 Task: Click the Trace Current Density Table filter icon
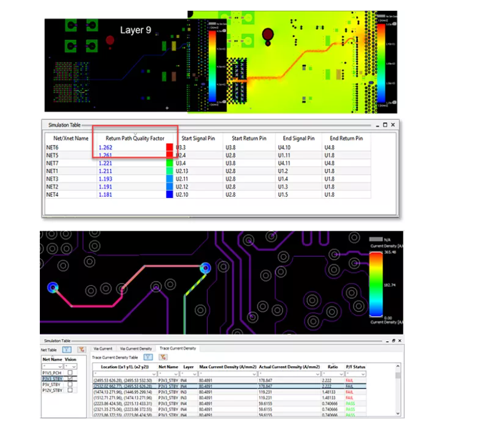[x=148, y=357]
